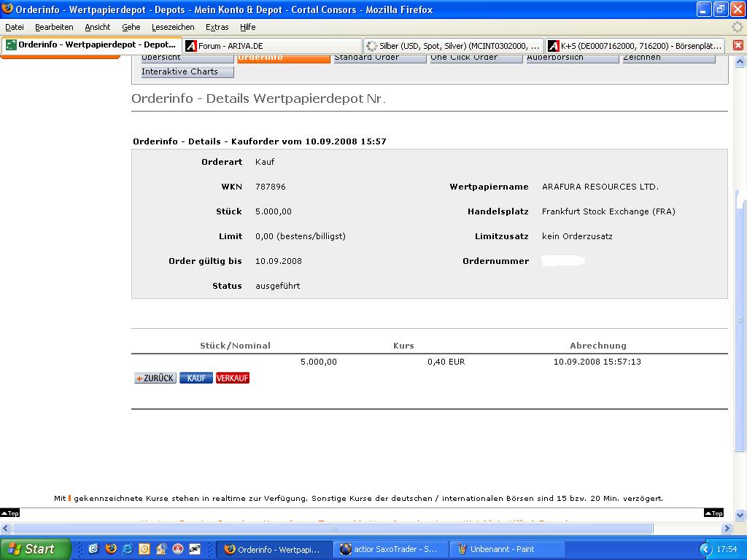Launch Internet Explorer from quick launch bar

click(x=127, y=549)
